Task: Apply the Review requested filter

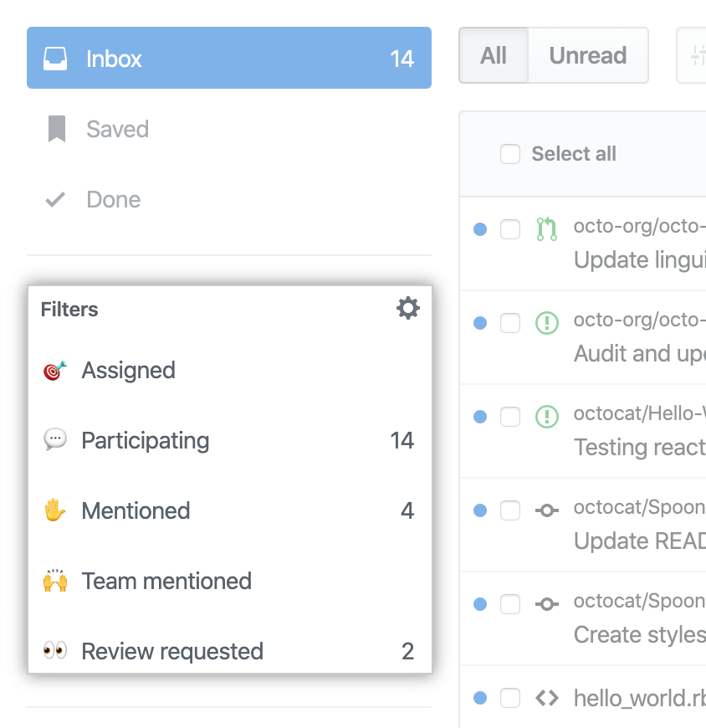Action: 171,651
